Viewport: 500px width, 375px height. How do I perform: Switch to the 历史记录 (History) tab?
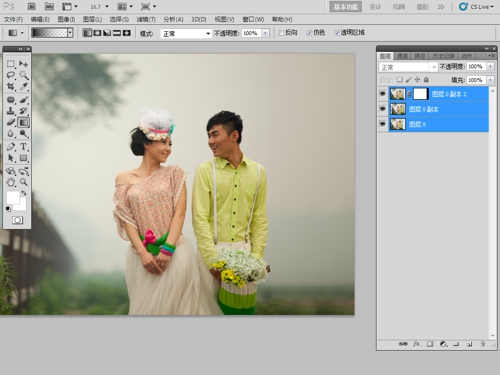[443, 56]
